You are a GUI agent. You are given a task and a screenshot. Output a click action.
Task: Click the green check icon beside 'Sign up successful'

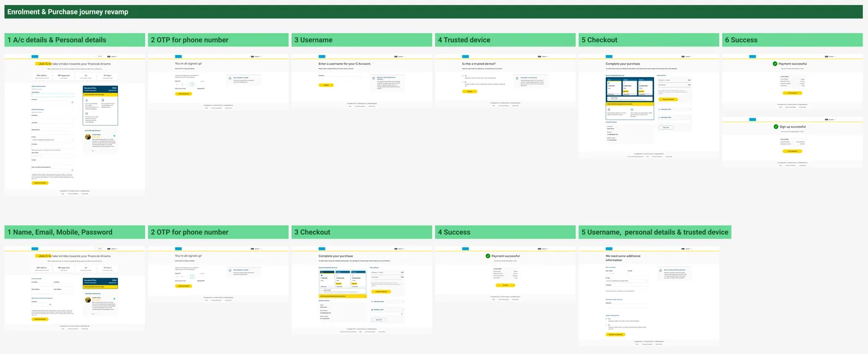click(x=775, y=126)
